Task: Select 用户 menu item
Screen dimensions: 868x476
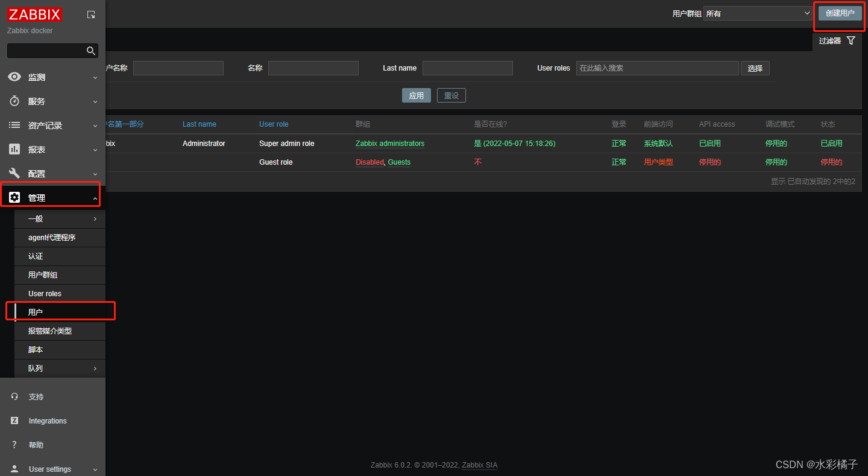Action: point(60,313)
